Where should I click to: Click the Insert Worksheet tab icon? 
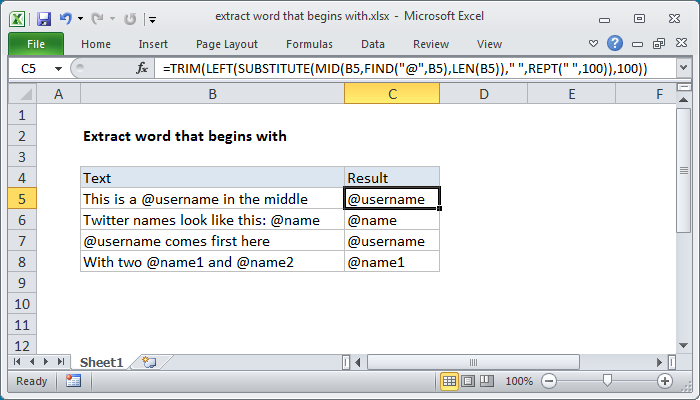pyautogui.click(x=150, y=361)
